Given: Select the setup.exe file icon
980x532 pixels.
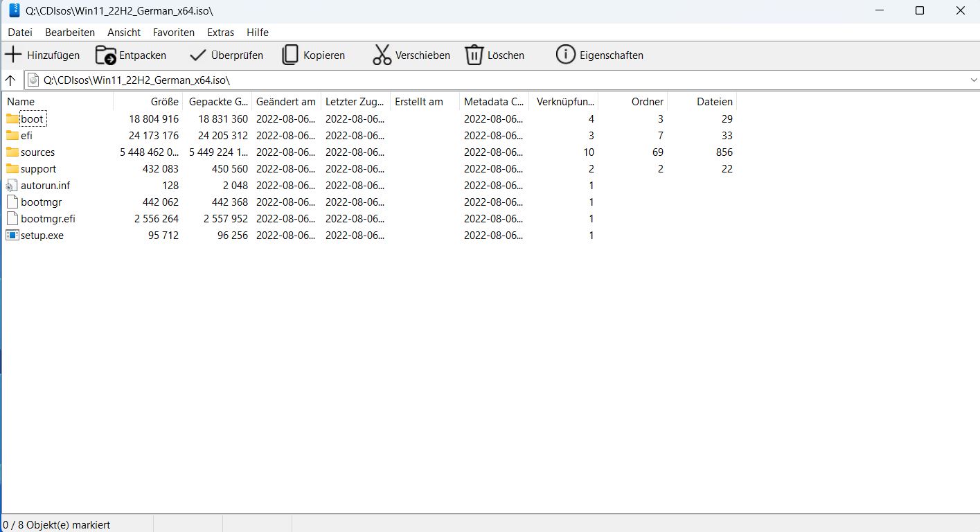Looking at the screenshot, I should [12, 235].
